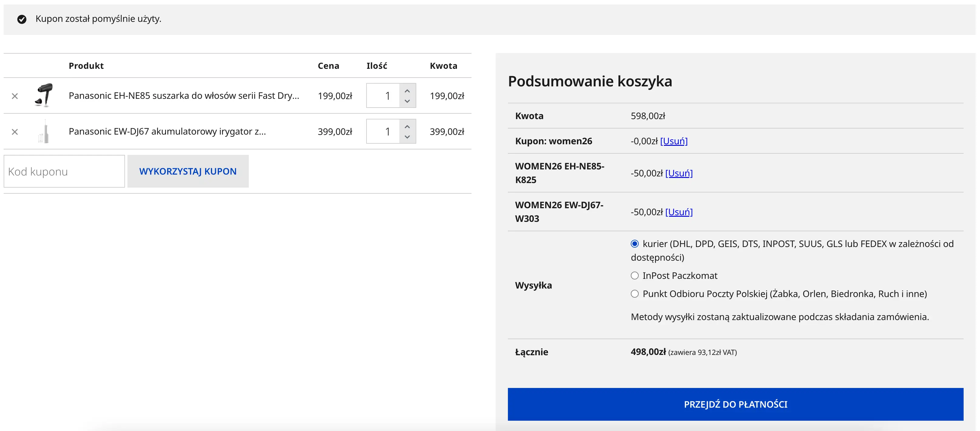Click the oral irrigator product thumbnail
The height and width of the screenshot is (431, 980).
tap(44, 132)
